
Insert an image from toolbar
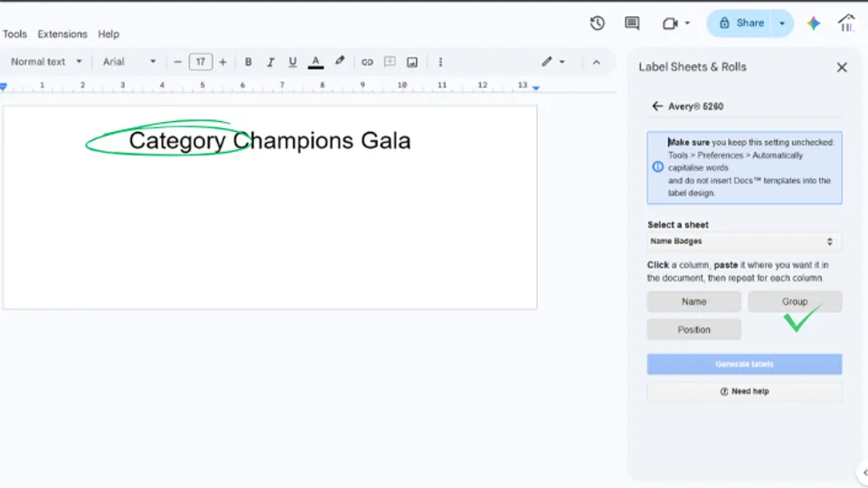tap(412, 62)
